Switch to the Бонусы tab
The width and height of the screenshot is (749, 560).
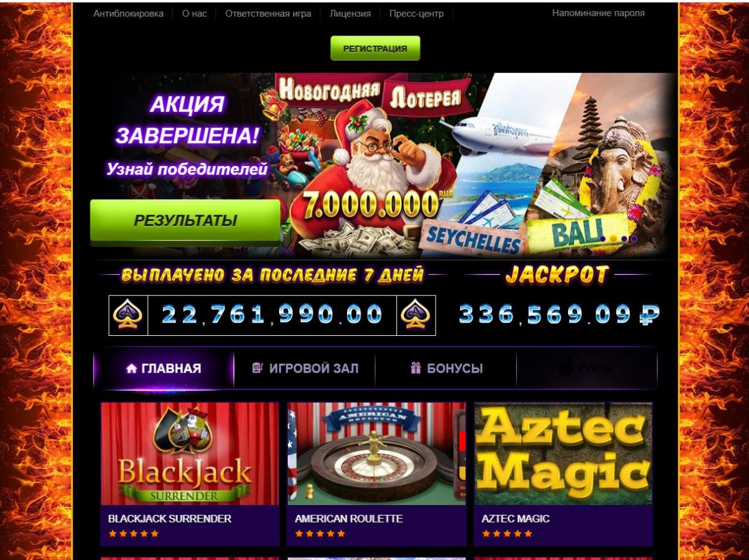click(446, 369)
